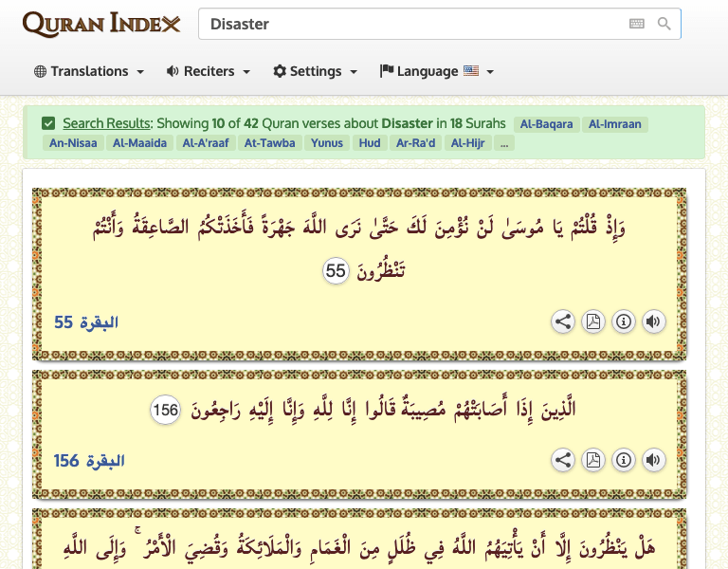The height and width of the screenshot is (569, 728).
Task: Select the Al-Hijr surah tag
Action: point(467,142)
